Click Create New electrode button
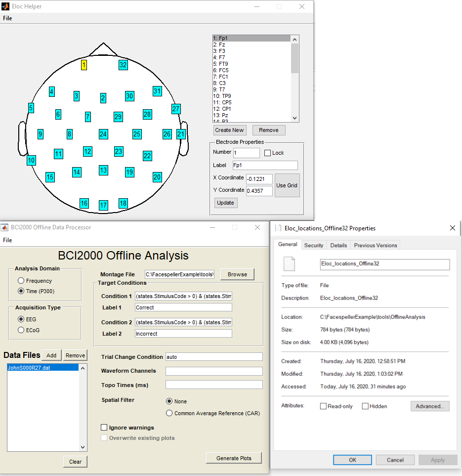The height and width of the screenshot is (476, 462). pyautogui.click(x=229, y=130)
